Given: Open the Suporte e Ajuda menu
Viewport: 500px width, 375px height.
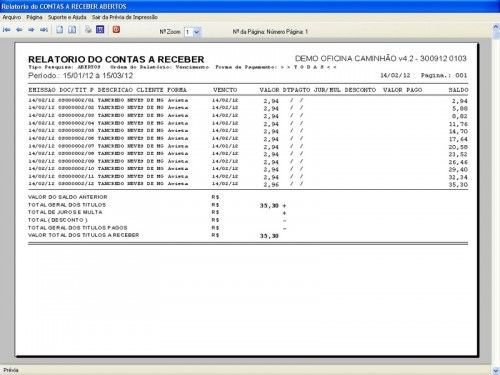Looking at the screenshot, I should [67, 17].
